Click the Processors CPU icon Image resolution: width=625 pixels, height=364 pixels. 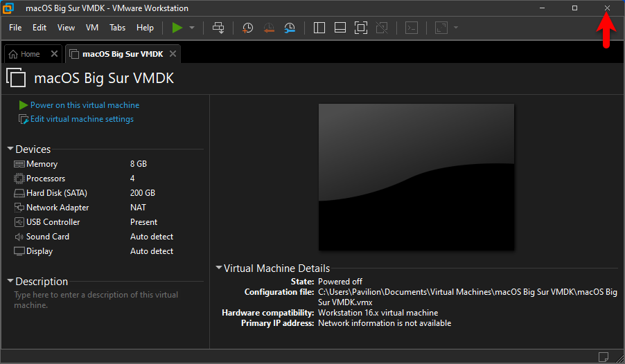pyautogui.click(x=19, y=179)
